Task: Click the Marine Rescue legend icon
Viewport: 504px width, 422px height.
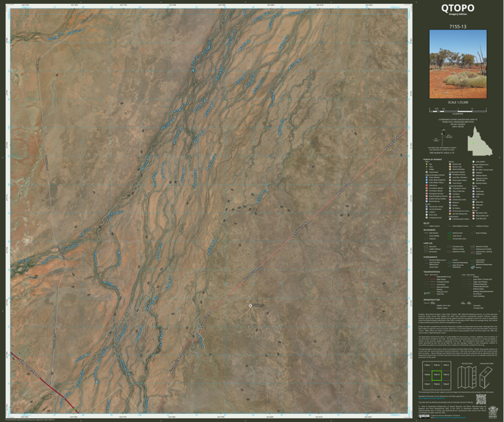Action: tap(427, 201)
